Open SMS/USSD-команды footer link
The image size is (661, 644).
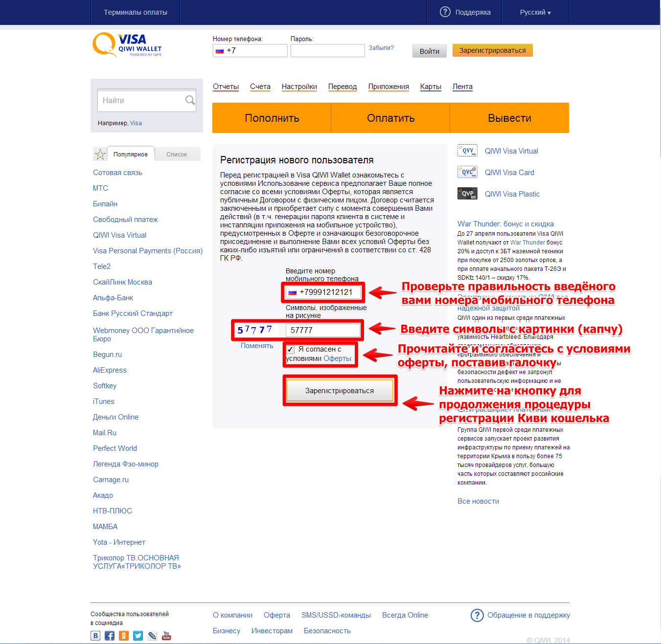[336, 615]
